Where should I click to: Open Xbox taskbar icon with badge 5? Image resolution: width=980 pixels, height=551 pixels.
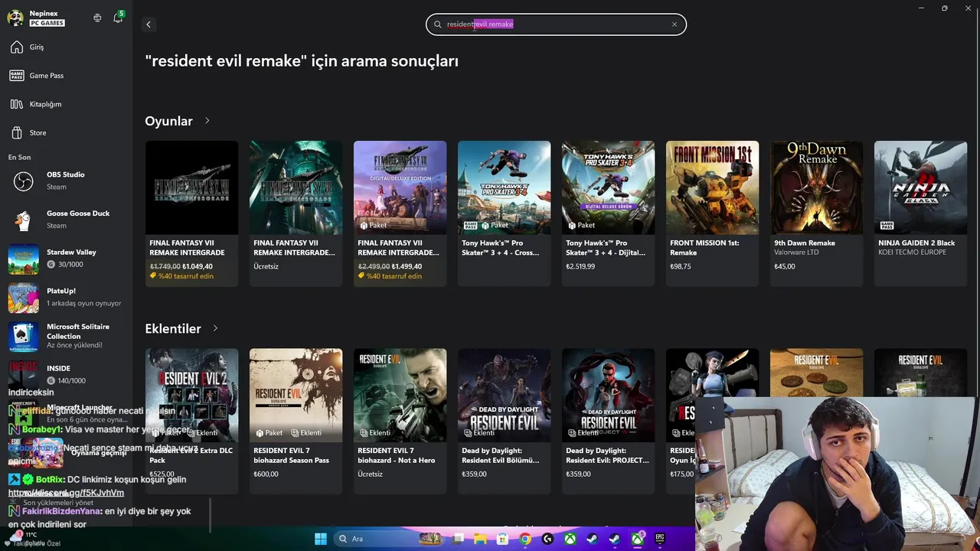coord(638,539)
